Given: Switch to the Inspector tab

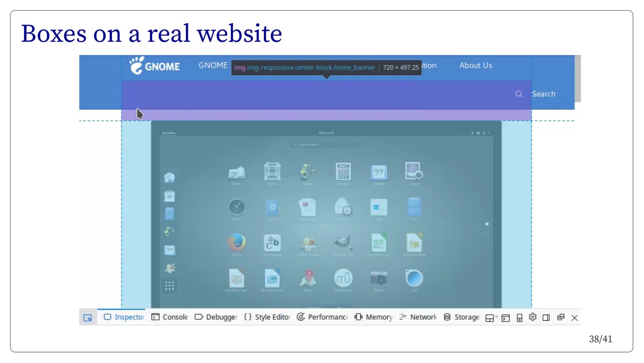Looking at the screenshot, I should pyautogui.click(x=124, y=317).
